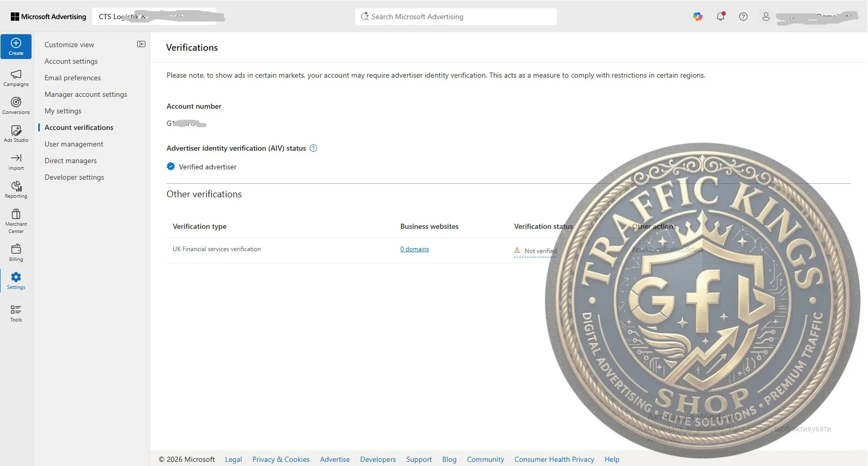Click the Verified advertiser text
This screenshot has width=868, height=466.
click(207, 167)
